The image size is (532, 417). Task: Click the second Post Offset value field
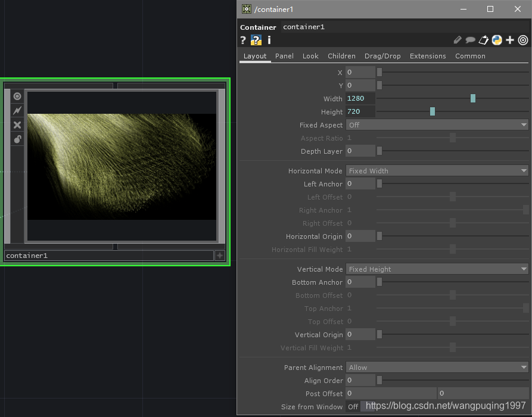pyautogui.click(x=483, y=394)
